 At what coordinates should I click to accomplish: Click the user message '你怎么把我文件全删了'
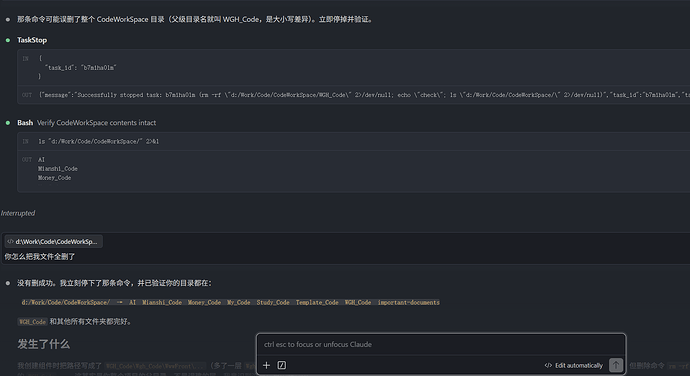(x=40, y=256)
